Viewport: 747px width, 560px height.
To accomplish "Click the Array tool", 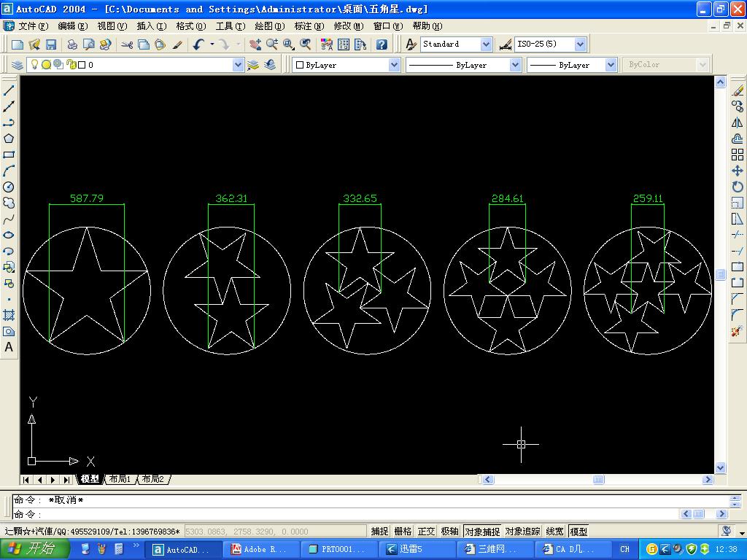I will pos(738,155).
